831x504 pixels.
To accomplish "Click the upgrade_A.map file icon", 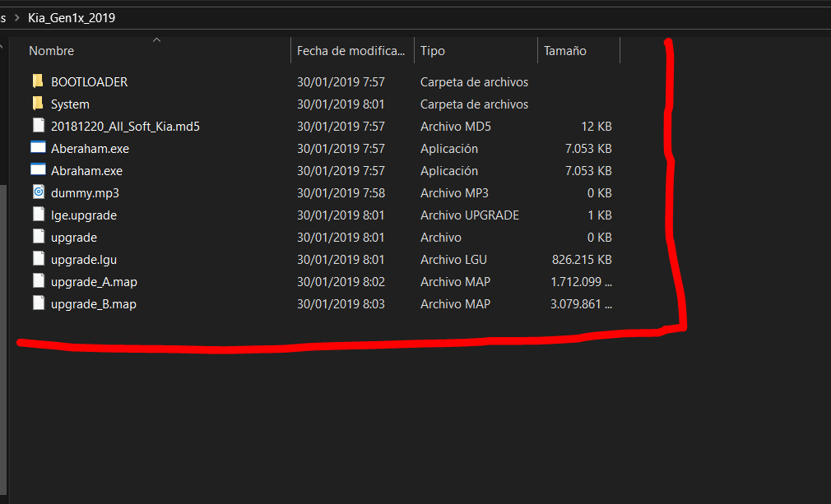I will coord(38,281).
